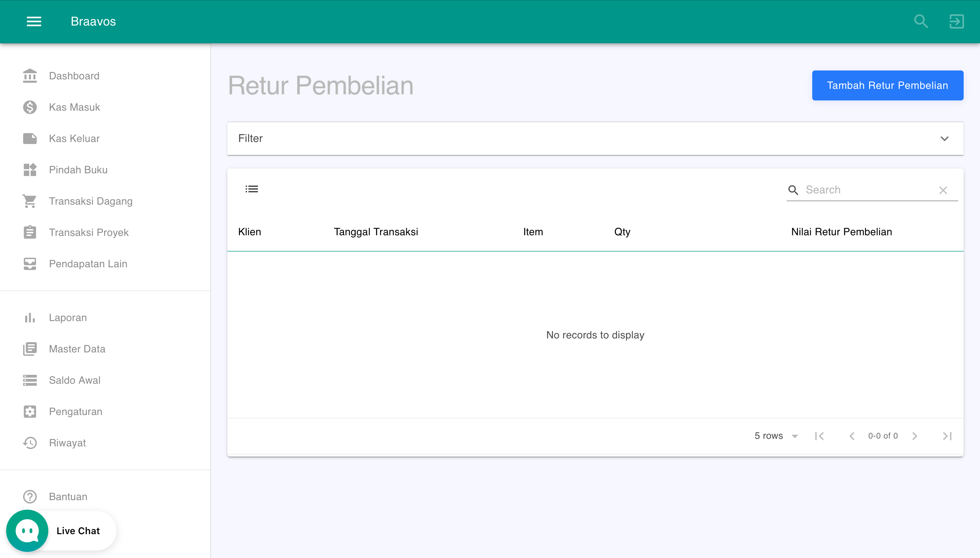980x558 pixels.
Task: Navigate to Dashboard in sidebar
Action: (74, 76)
